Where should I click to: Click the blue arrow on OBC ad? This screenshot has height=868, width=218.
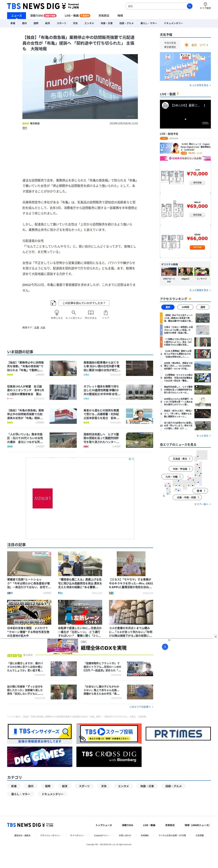pos(165,647)
